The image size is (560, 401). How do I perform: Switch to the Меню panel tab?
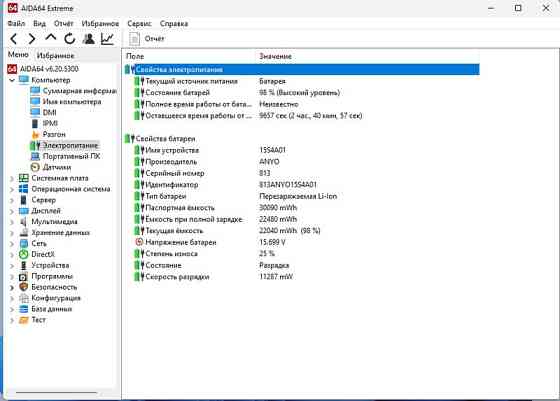coord(18,55)
